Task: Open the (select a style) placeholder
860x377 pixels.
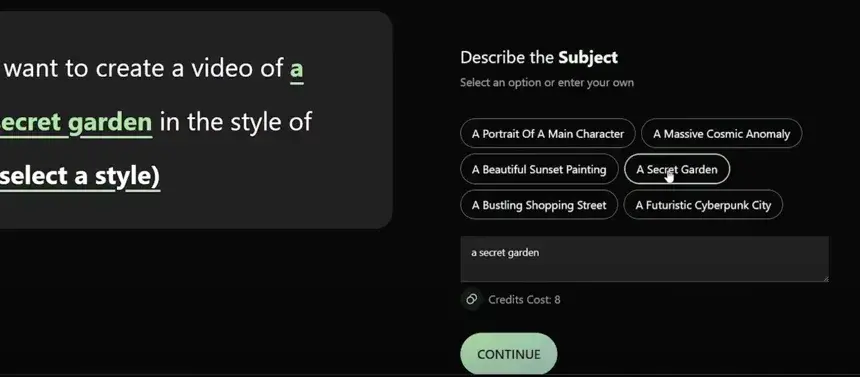Action: [80, 176]
